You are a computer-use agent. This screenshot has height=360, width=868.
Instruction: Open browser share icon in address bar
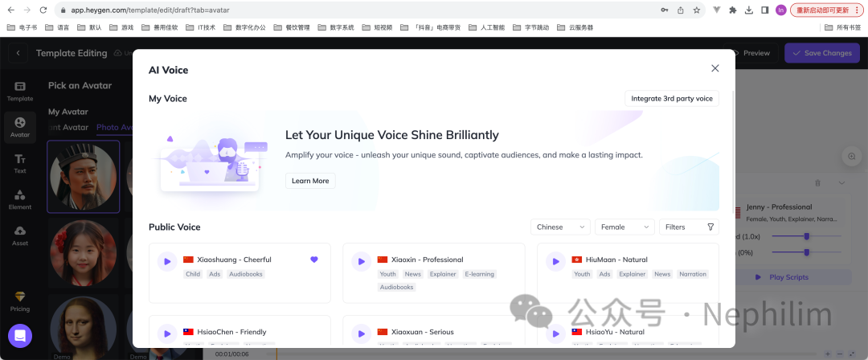[x=681, y=10]
